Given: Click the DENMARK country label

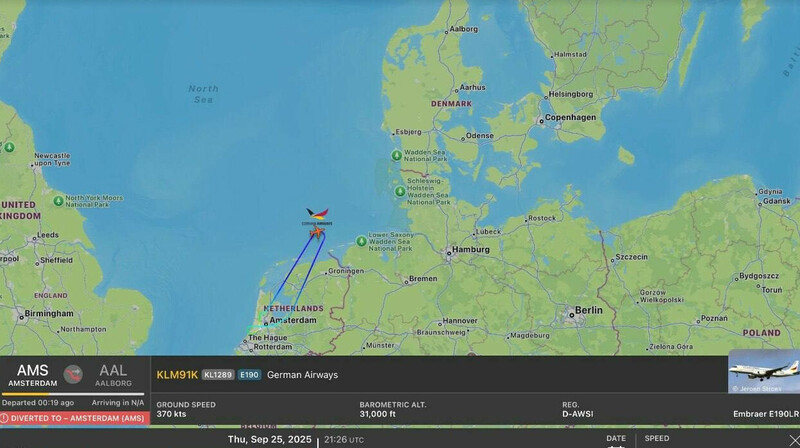Looking at the screenshot, I should pos(452,104).
